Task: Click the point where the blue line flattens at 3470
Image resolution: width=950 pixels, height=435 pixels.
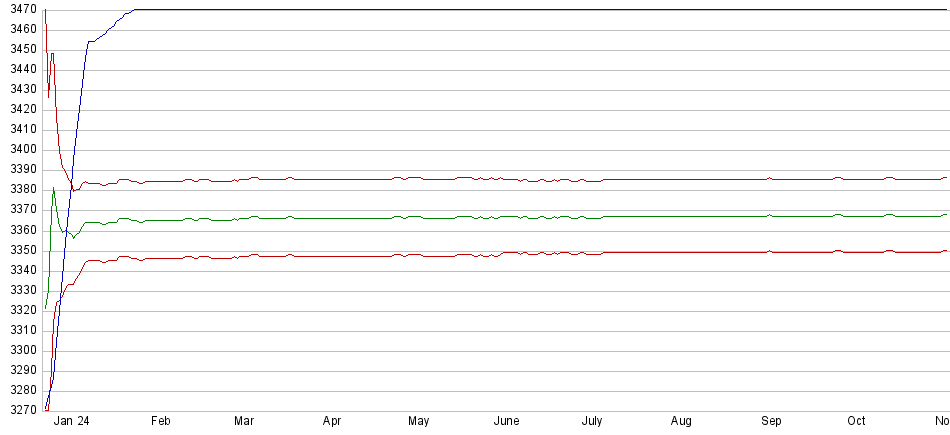Action: coord(134,10)
